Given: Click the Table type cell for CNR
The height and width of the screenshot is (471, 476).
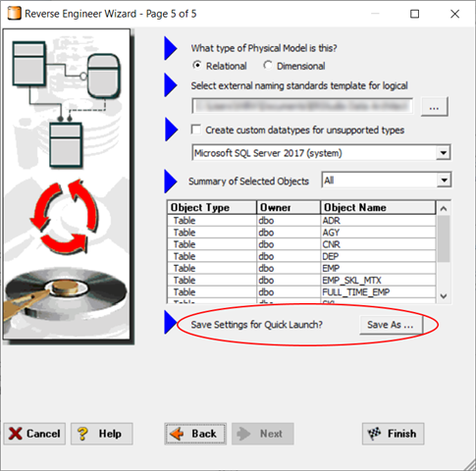Looking at the screenshot, I should (x=212, y=244).
